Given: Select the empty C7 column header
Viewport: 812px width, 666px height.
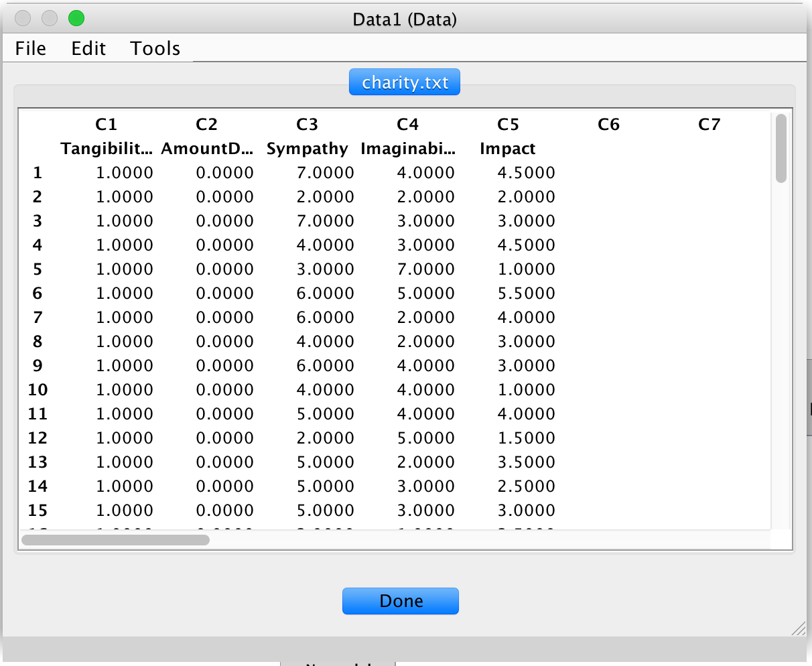Looking at the screenshot, I should pos(709,124).
